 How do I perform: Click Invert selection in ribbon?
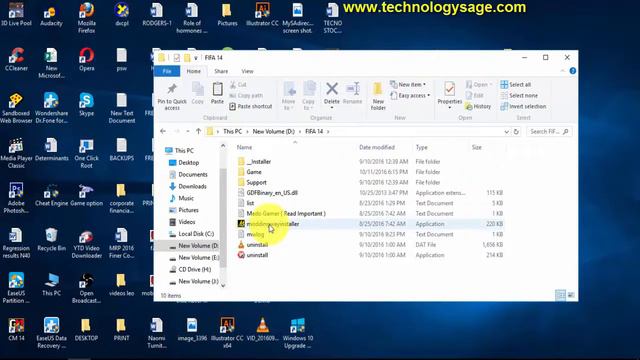[523, 107]
